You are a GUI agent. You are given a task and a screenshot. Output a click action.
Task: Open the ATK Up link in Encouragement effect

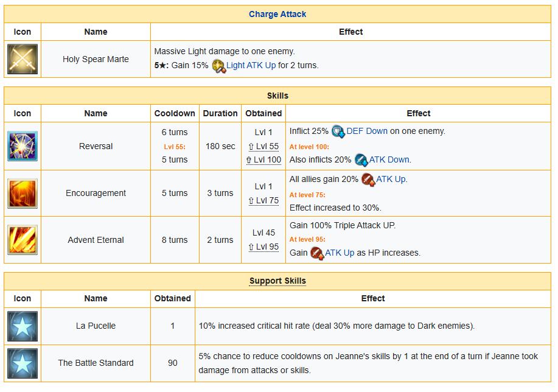(x=391, y=179)
